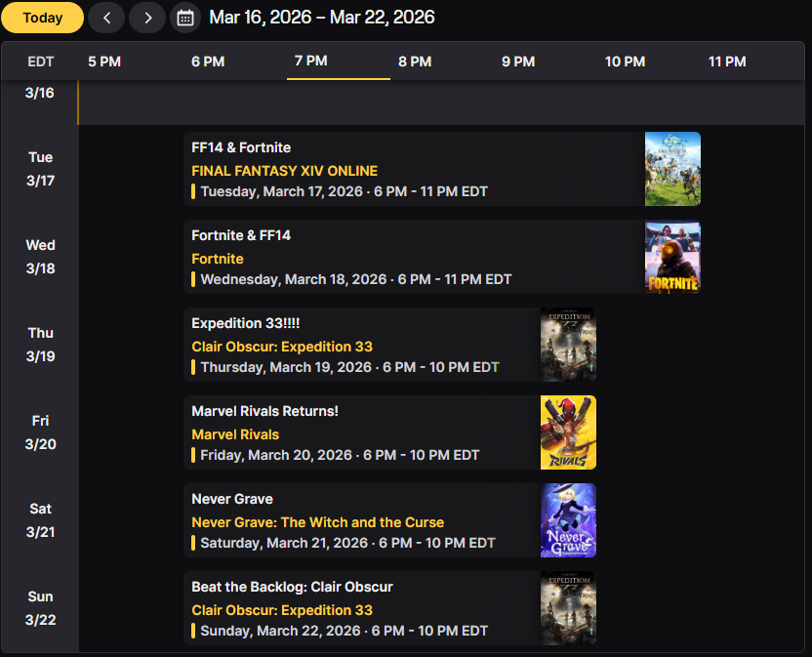The width and height of the screenshot is (812, 657).
Task: Select the Fri 3/20 day label
Action: point(40,432)
